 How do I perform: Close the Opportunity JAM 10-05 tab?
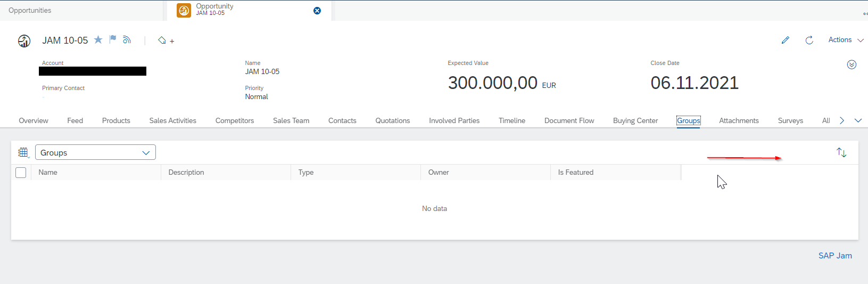click(317, 11)
